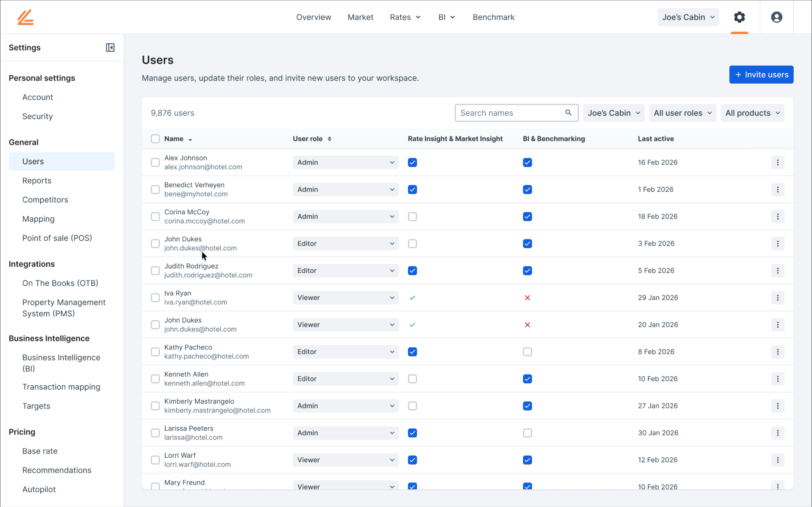Enable Rate Insight for Kimberly Mastrangelo

coord(412,406)
